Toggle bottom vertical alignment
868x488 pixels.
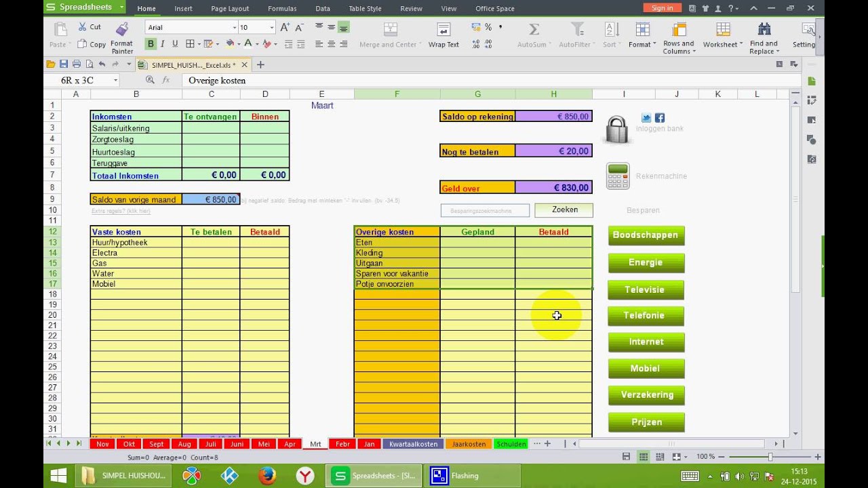[343, 27]
